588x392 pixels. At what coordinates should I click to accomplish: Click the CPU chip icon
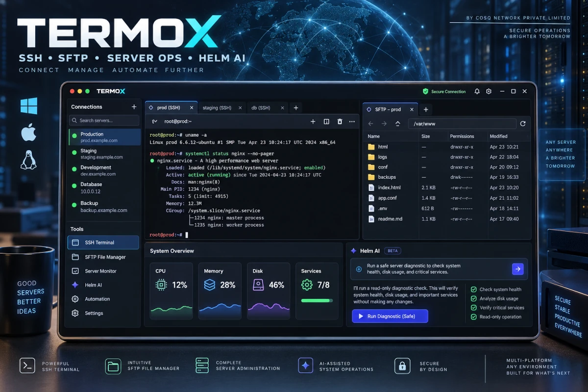[161, 285]
